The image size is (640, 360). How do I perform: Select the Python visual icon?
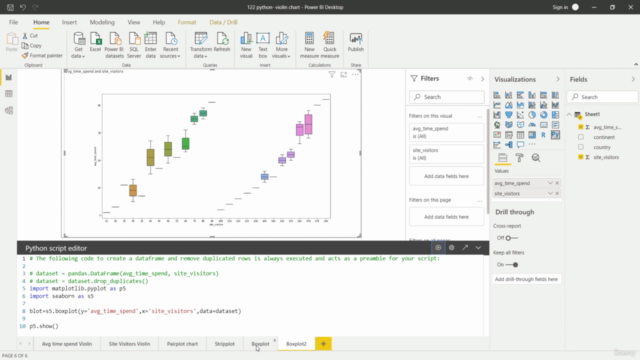point(555,135)
